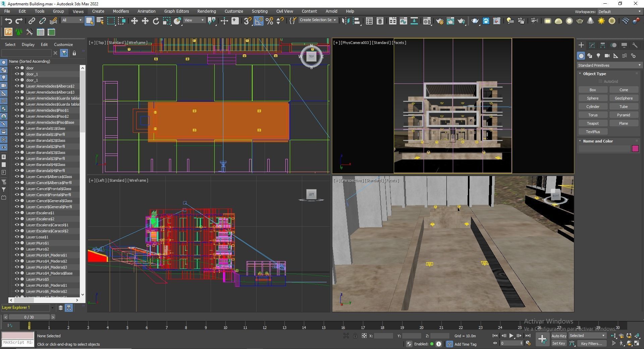Viewport: 644px width, 349px height.
Task: Choose the Select and Rotate tool
Action: tap(156, 21)
